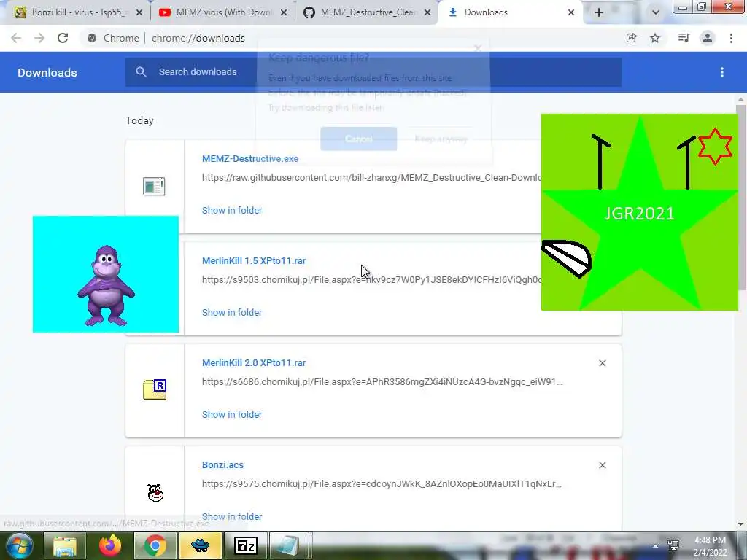The image size is (747, 560).
Task: Remove Bonzi.acs from the downloads list
Action: click(x=602, y=465)
